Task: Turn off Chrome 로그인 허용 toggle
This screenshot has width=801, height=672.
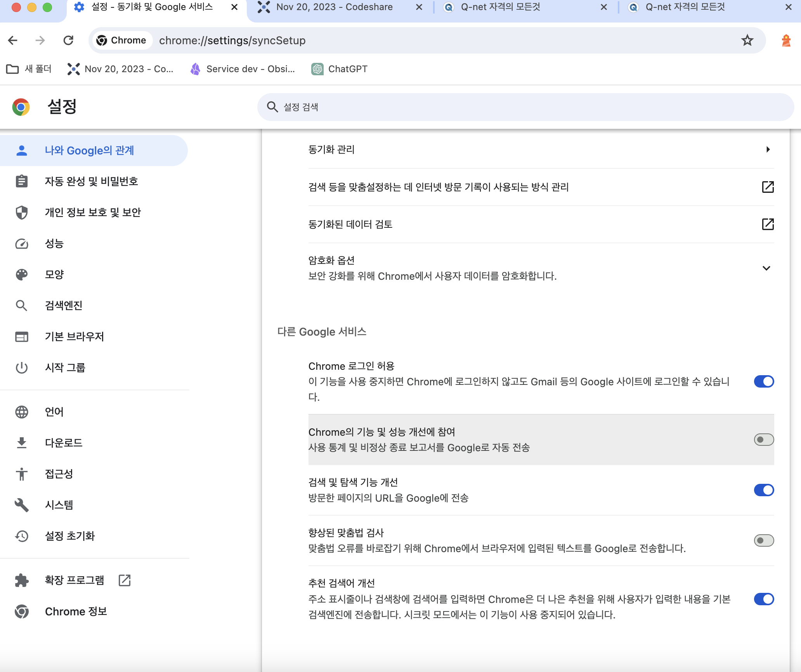Action: (x=764, y=381)
